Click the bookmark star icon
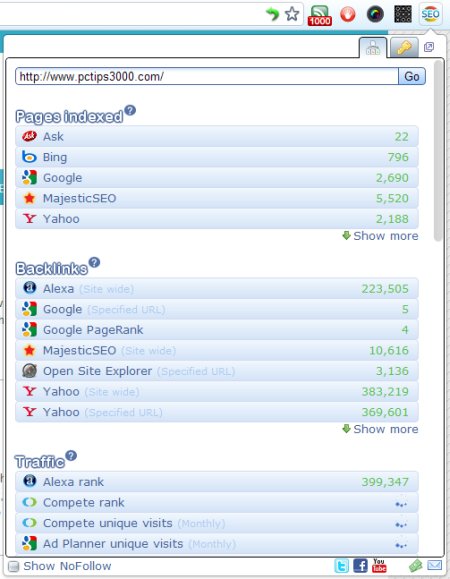Screen dimensions: 450x579 pyautogui.click(x=292, y=14)
